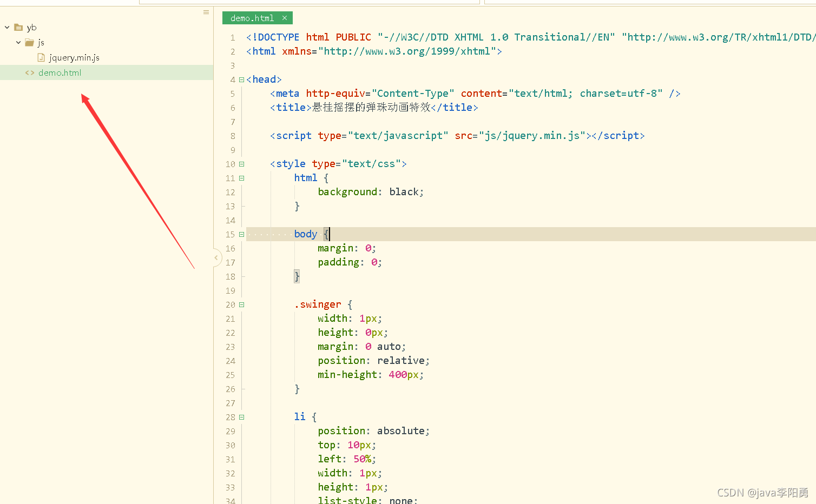Click "margin: 0;" on line 16

pos(347,248)
